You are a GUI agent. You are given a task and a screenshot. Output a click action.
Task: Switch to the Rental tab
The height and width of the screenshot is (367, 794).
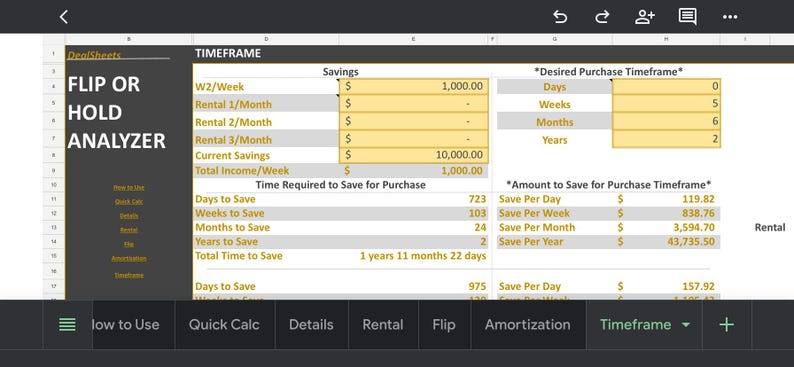tap(383, 324)
